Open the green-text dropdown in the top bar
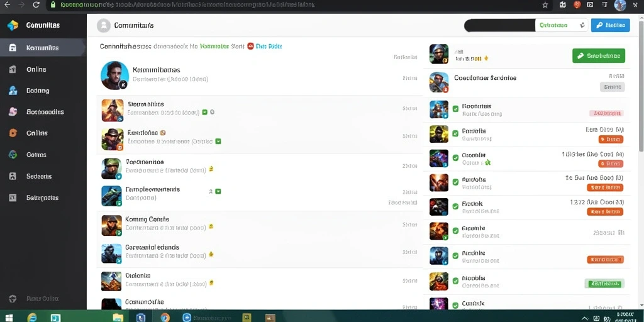 562,25
